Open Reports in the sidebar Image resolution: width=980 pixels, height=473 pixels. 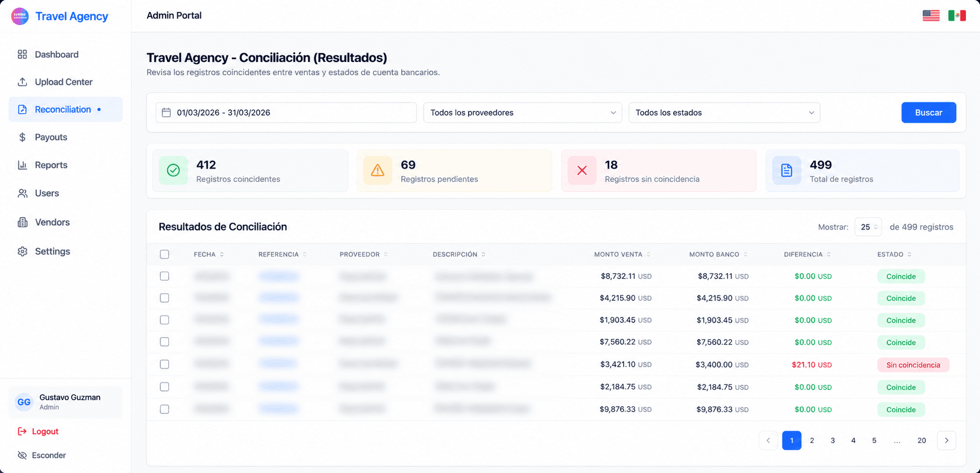66,165
